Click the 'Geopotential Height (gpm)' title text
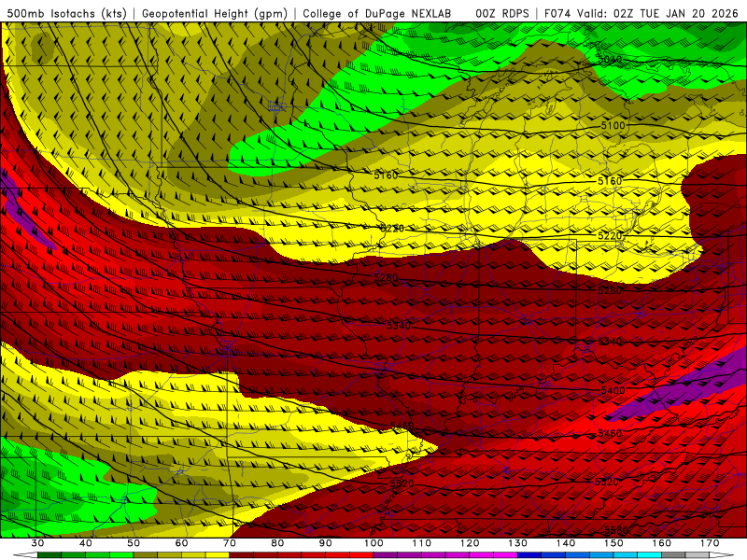The image size is (747, 560). [x=215, y=14]
